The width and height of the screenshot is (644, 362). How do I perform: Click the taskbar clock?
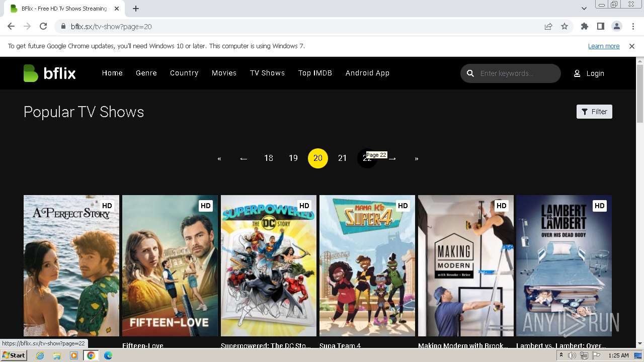[618, 355]
